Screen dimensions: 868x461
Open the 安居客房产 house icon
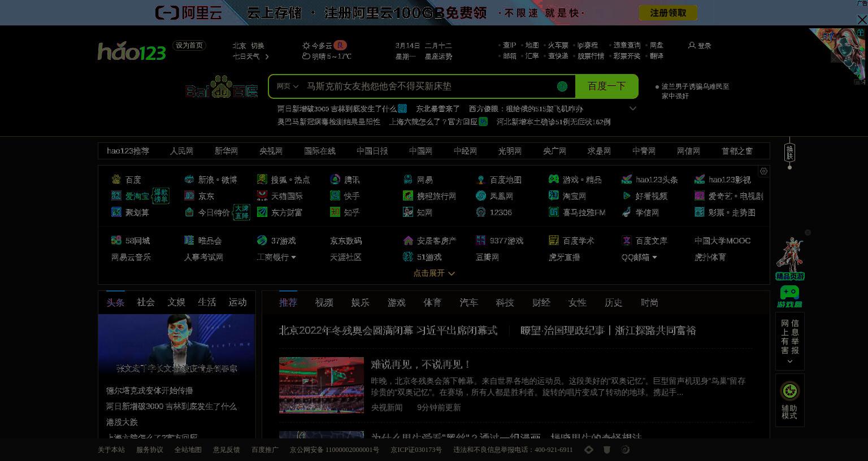coord(408,241)
